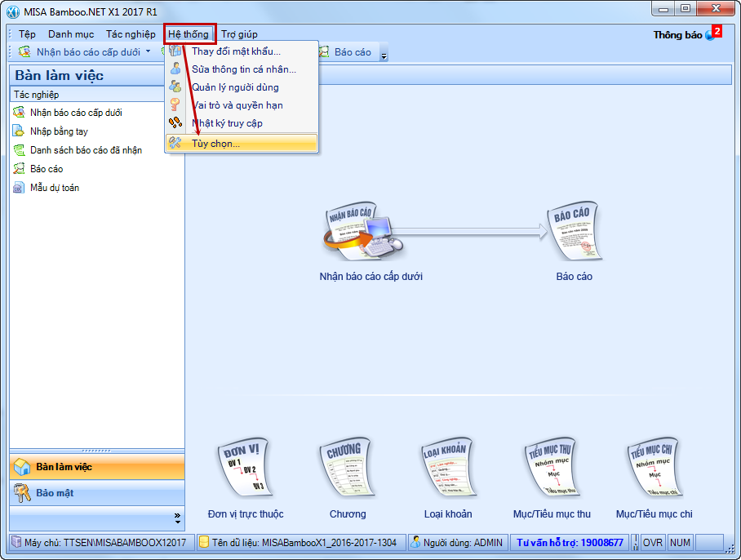Click the change password icon in menu

coord(175,51)
